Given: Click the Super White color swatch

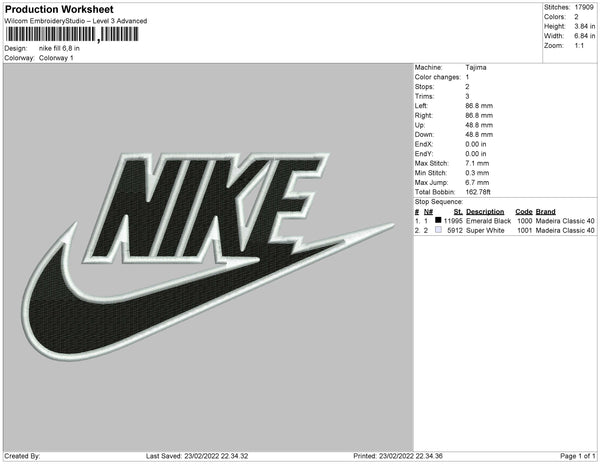Looking at the screenshot, I should pos(438,230).
